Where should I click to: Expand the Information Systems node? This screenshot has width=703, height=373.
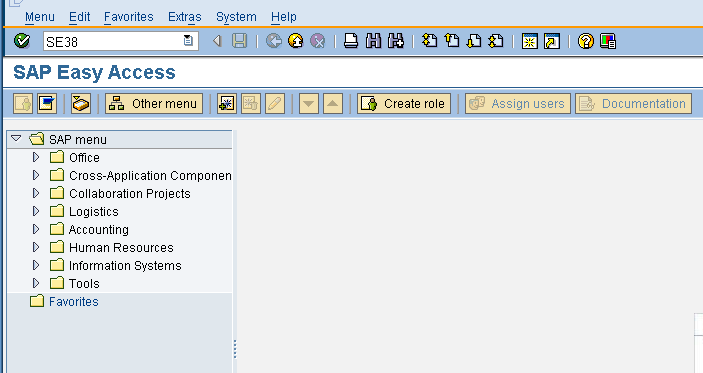coord(36,265)
